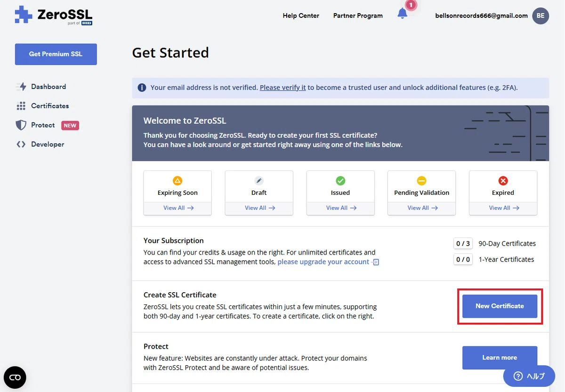565x392 pixels.
Task: Click the external link icon after upgrade link
Action: (x=376, y=262)
